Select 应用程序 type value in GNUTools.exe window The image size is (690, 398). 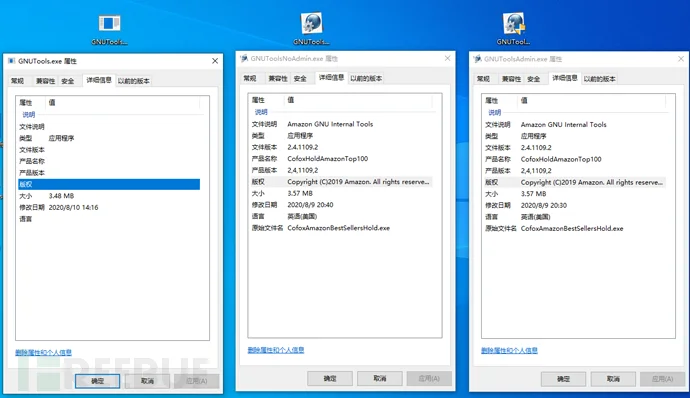point(61,138)
